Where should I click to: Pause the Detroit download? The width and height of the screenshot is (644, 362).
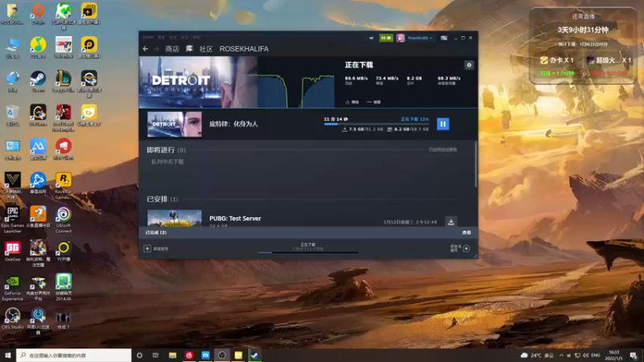[x=443, y=124]
